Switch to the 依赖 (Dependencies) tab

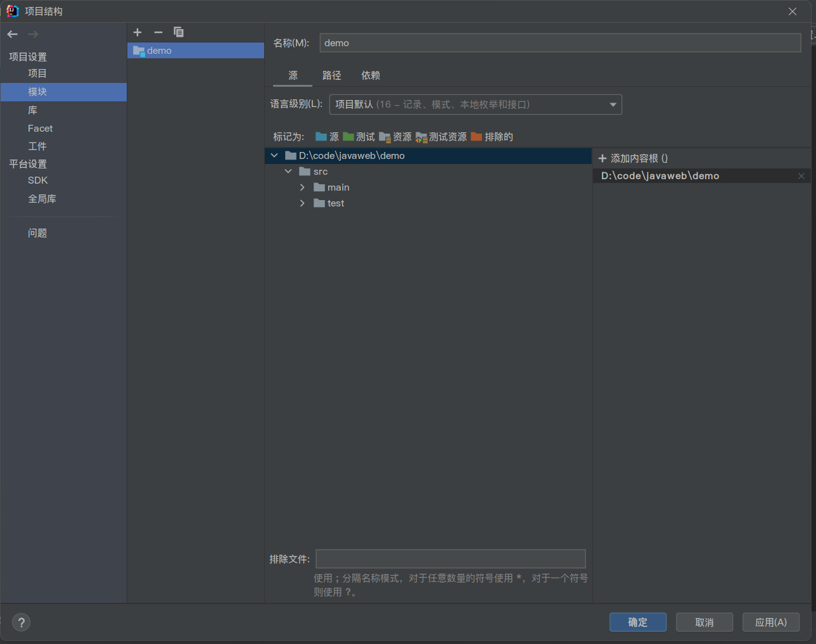(371, 75)
